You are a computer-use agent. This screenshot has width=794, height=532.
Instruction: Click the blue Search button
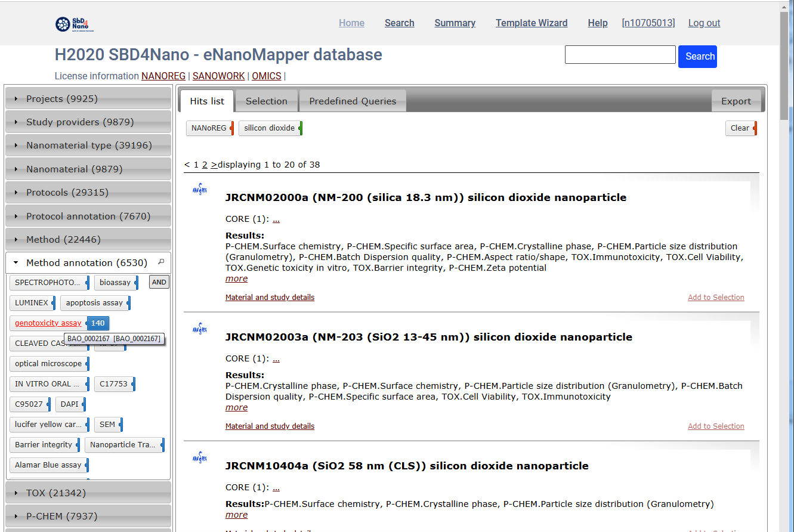click(697, 57)
